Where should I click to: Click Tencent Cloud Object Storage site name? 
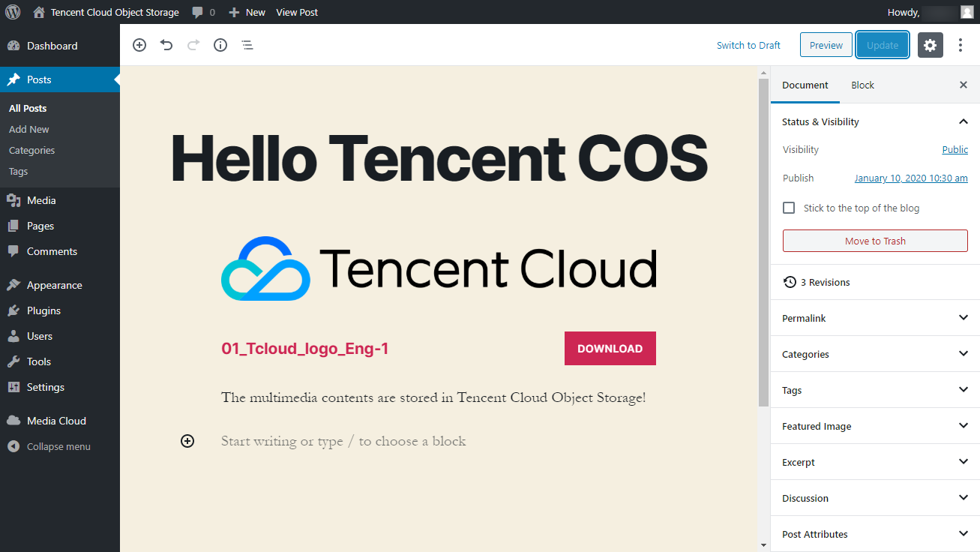click(x=115, y=12)
